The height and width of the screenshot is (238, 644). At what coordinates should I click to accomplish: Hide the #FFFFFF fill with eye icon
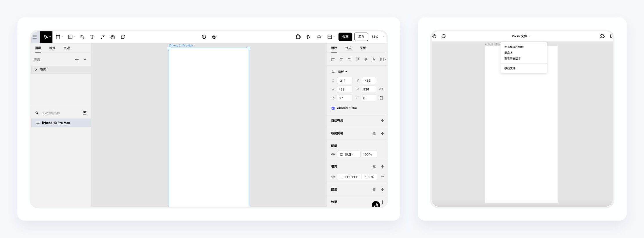(x=333, y=177)
